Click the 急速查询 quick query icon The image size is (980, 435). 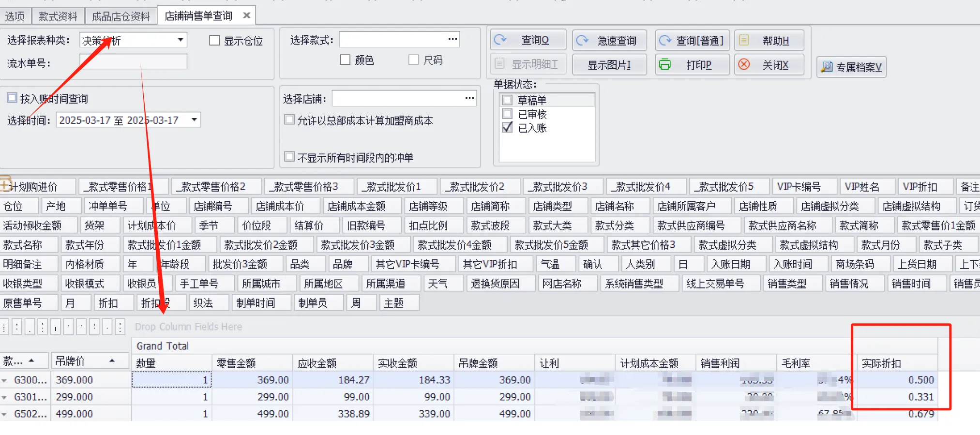tap(583, 40)
